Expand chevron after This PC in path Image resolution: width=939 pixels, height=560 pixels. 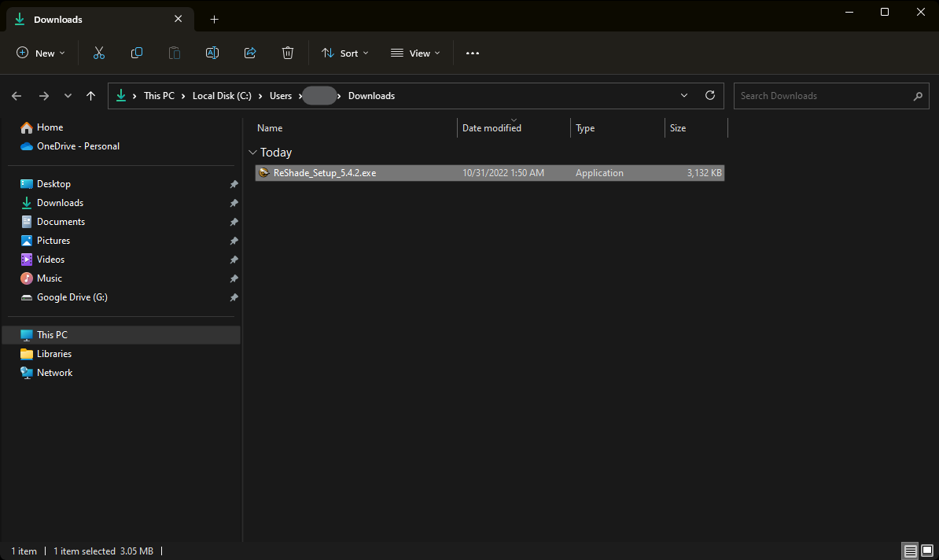pos(183,96)
